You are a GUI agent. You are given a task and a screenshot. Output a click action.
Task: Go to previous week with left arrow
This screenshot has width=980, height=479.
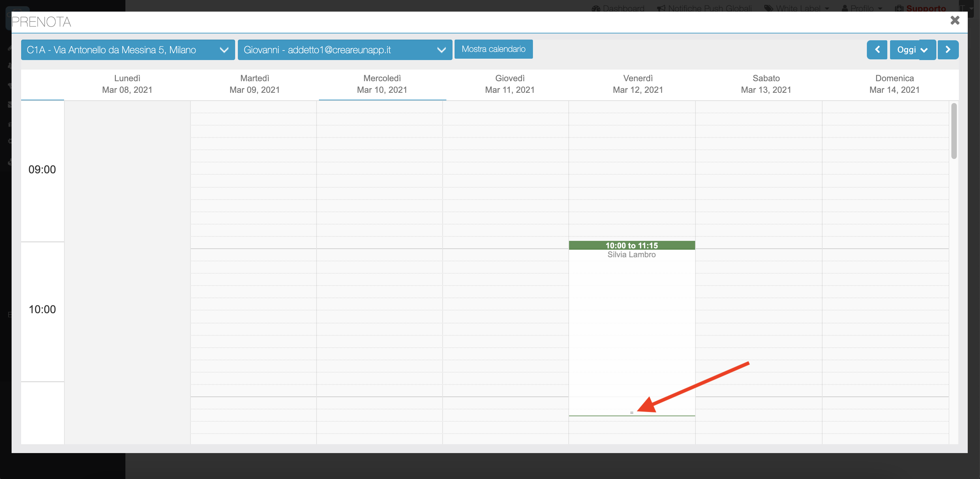tap(877, 50)
